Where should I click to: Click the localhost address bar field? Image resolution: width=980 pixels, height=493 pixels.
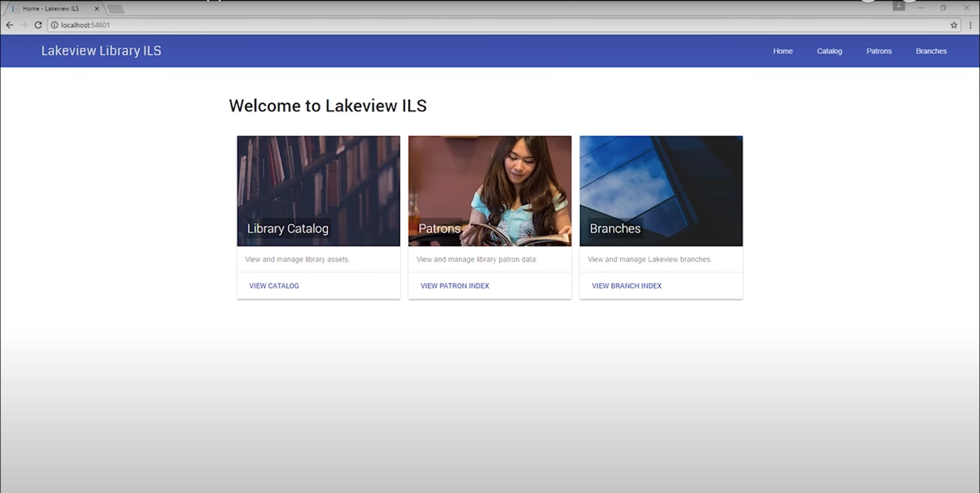coord(459,25)
